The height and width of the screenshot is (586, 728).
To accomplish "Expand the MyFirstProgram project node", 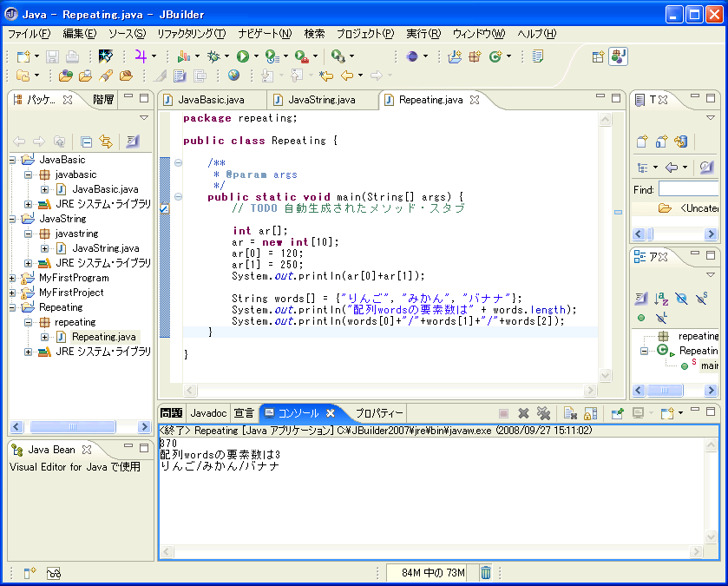I will tap(13, 278).
